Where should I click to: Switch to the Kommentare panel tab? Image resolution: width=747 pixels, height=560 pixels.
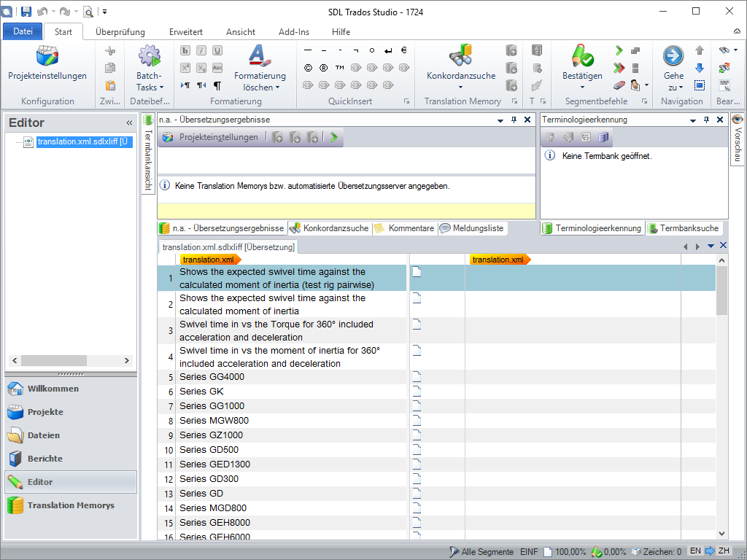404,228
